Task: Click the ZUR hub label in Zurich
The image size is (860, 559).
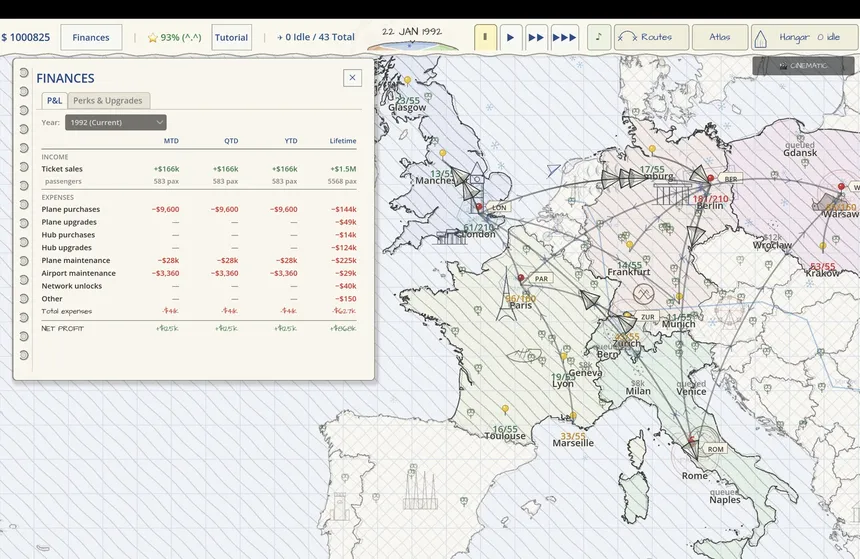Action: (647, 317)
